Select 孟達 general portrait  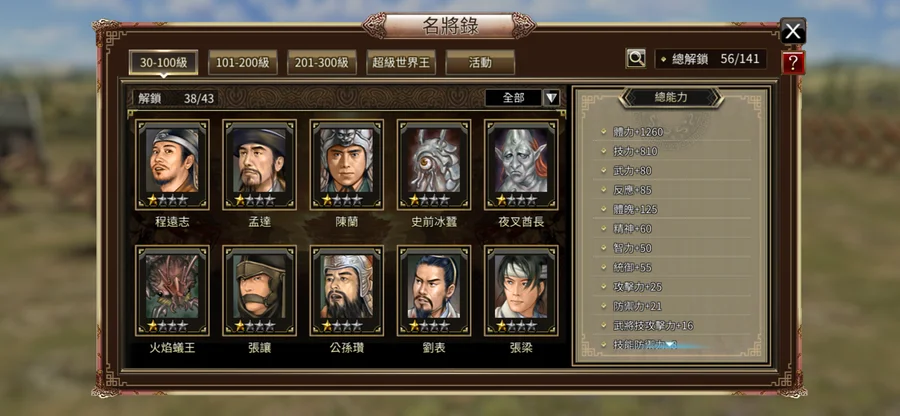(259, 165)
